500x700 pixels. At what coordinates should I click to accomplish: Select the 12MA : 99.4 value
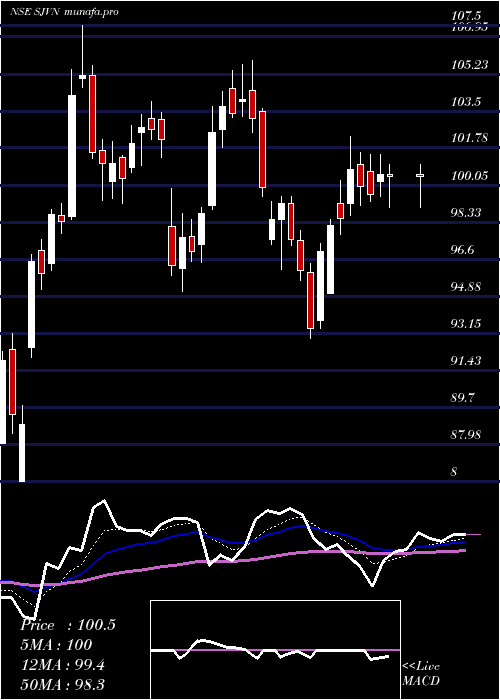(x=62, y=665)
